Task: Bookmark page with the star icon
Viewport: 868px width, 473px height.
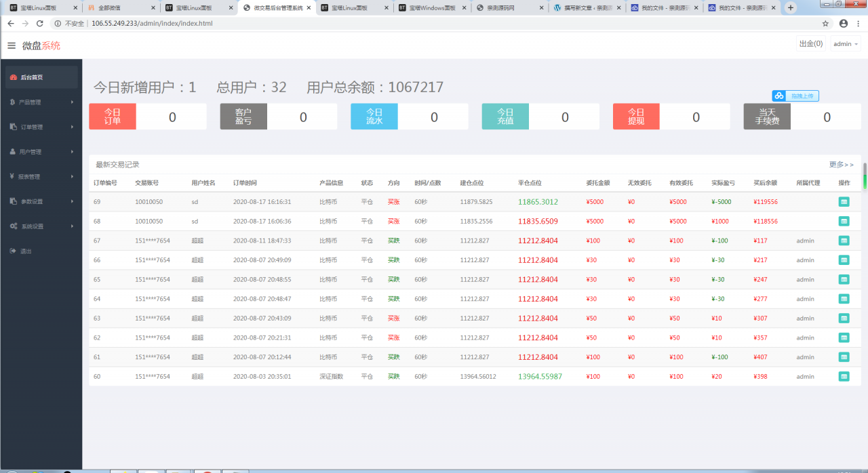Action: coord(825,23)
